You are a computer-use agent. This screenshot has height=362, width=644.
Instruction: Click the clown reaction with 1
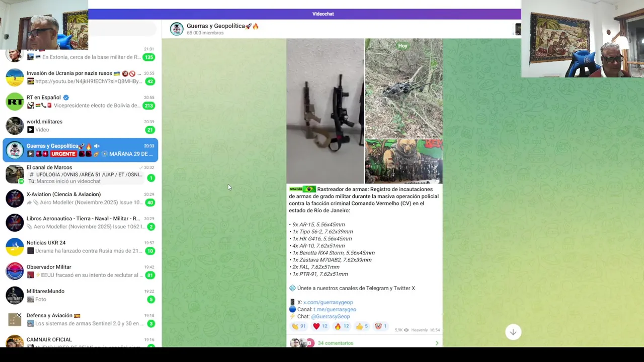coord(381,326)
